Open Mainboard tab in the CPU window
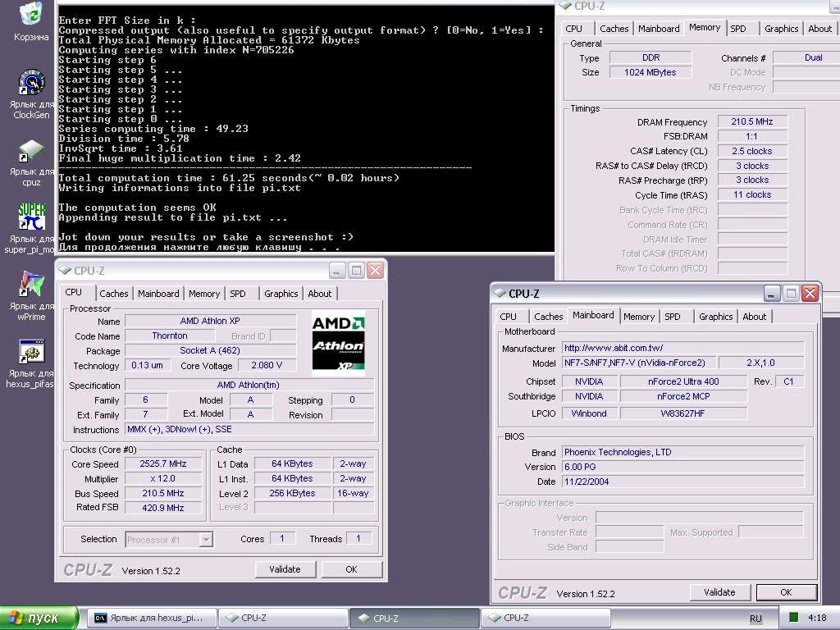Image resolution: width=840 pixels, height=630 pixels. coord(158,294)
